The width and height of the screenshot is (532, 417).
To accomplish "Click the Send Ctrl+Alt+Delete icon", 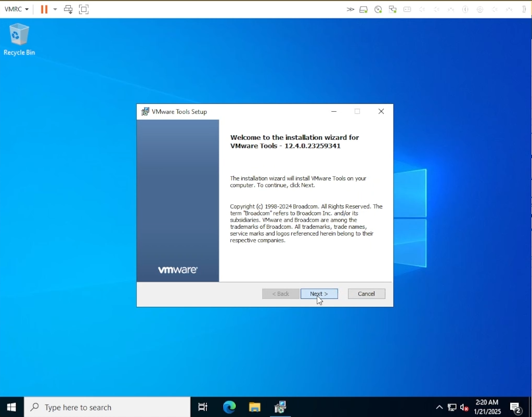I will click(x=68, y=9).
